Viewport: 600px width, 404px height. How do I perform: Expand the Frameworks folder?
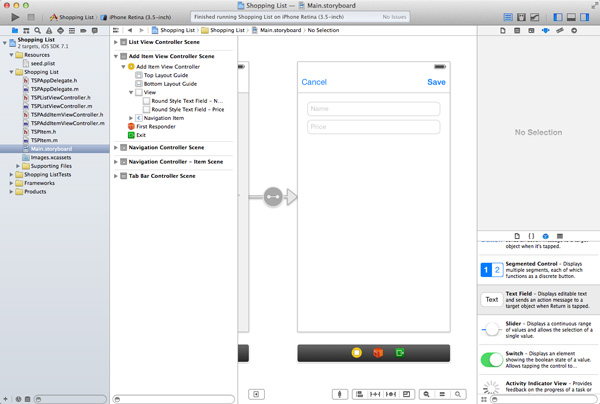click(11, 183)
